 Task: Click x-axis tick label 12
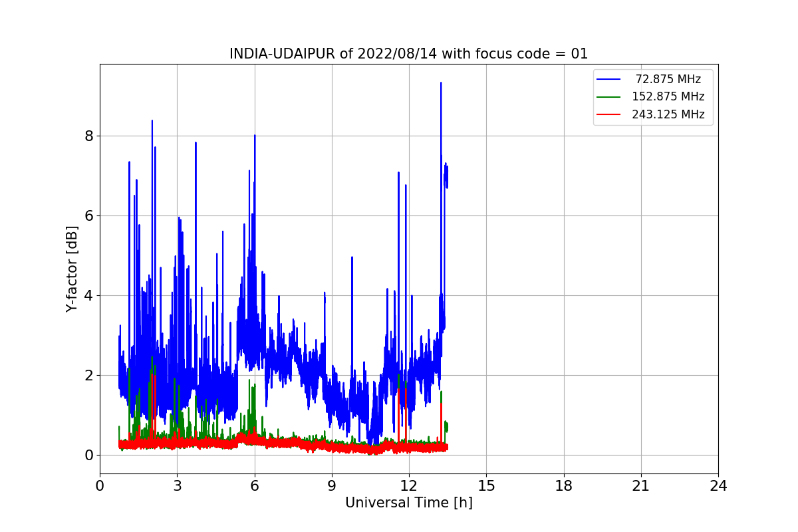(409, 486)
